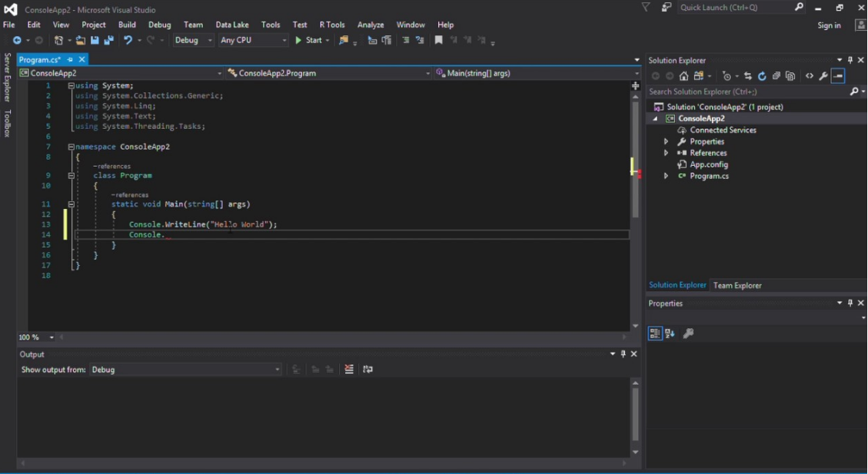Toggle word wrap view via Clear Output icon
The height and width of the screenshot is (474, 868).
(x=348, y=369)
